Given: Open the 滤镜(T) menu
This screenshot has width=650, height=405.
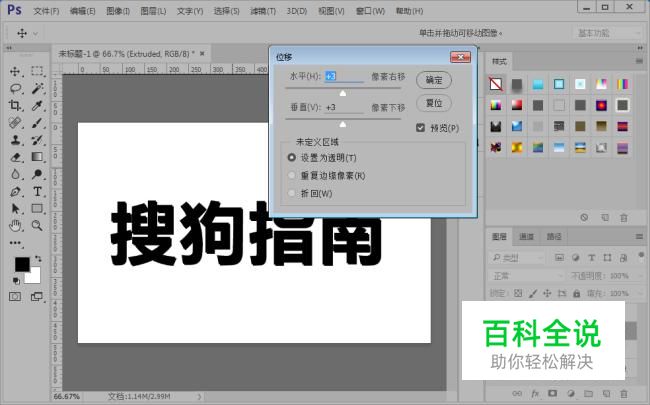Looking at the screenshot, I should pos(263,11).
